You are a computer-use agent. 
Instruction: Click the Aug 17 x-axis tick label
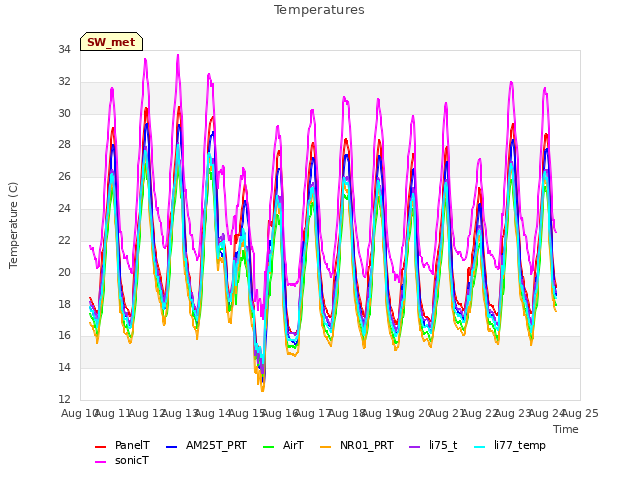pyautogui.click(x=313, y=413)
